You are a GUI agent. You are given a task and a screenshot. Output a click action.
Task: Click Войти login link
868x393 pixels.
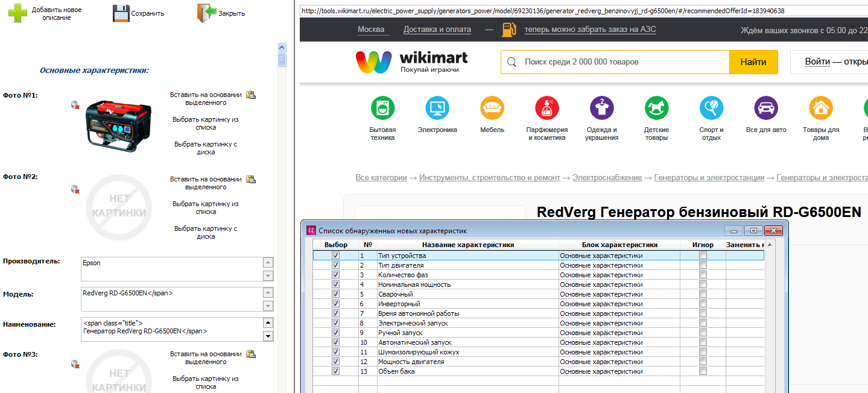[817, 61]
